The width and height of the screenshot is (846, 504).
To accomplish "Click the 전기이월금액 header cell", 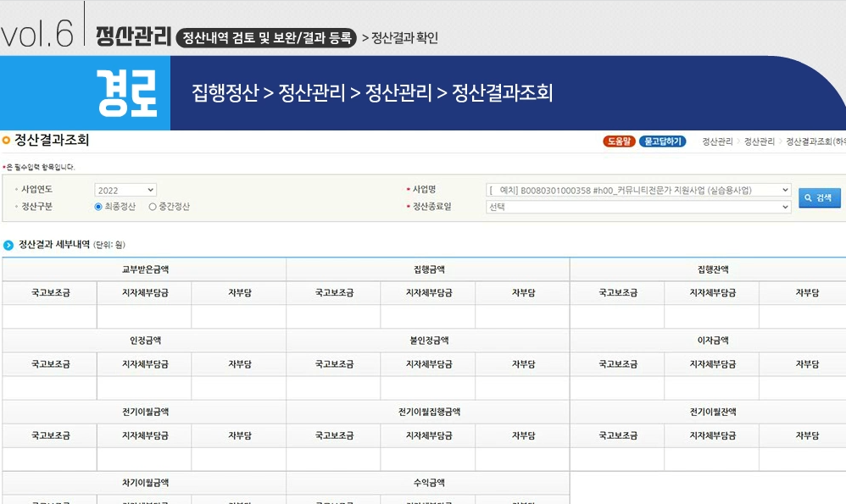I will point(145,412).
